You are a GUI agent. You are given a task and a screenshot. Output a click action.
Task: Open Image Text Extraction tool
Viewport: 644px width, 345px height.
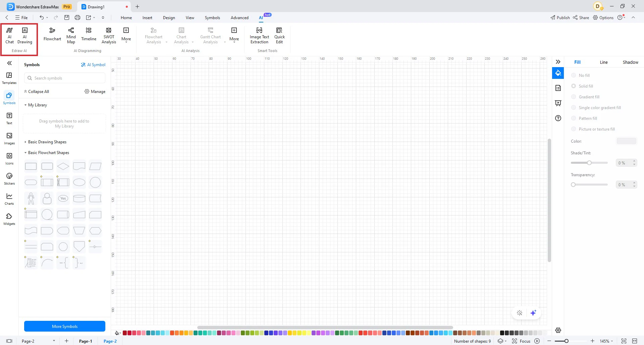coord(259,36)
